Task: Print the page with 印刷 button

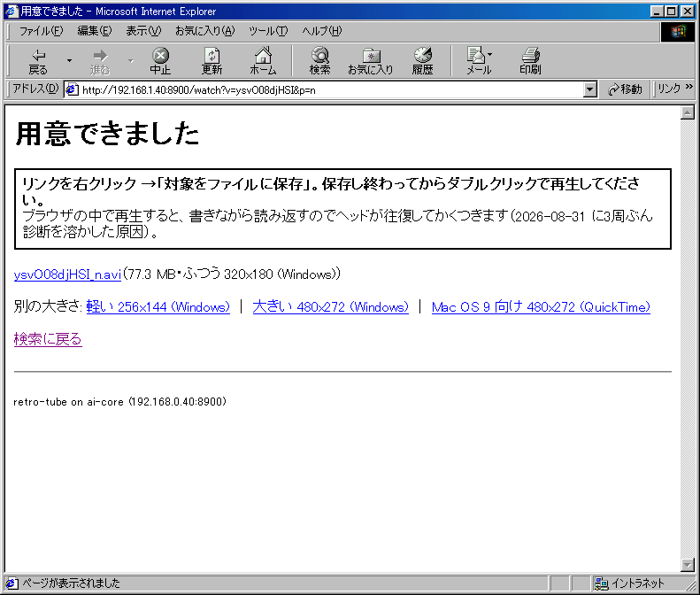Action: click(530, 61)
